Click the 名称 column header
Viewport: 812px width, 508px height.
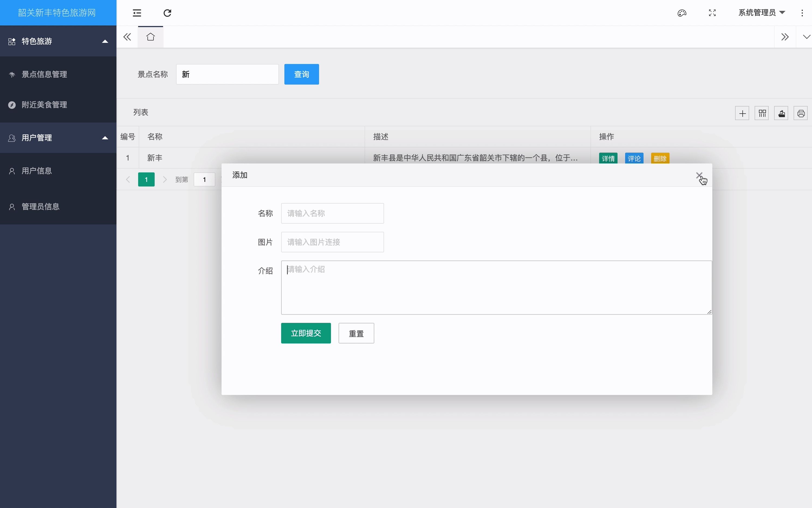(252, 137)
